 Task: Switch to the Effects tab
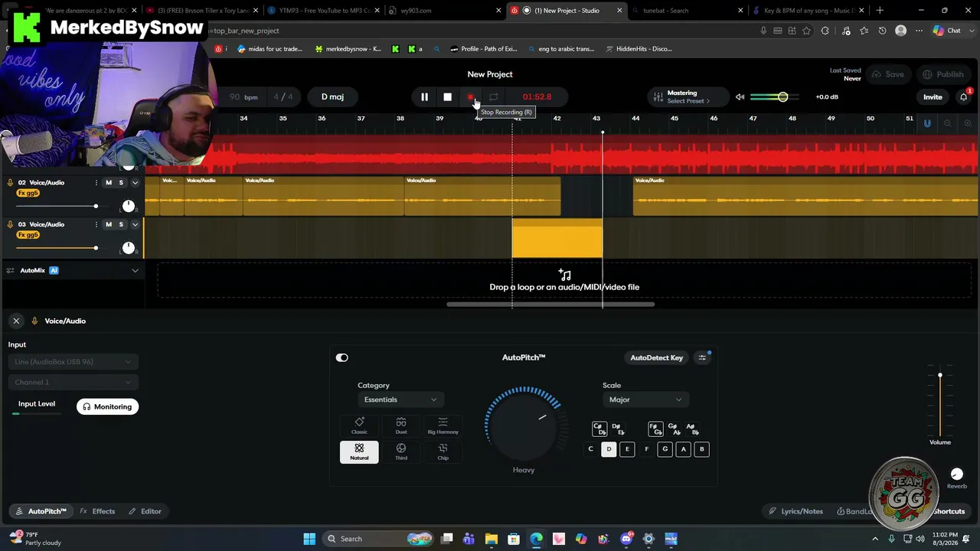pyautogui.click(x=97, y=511)
